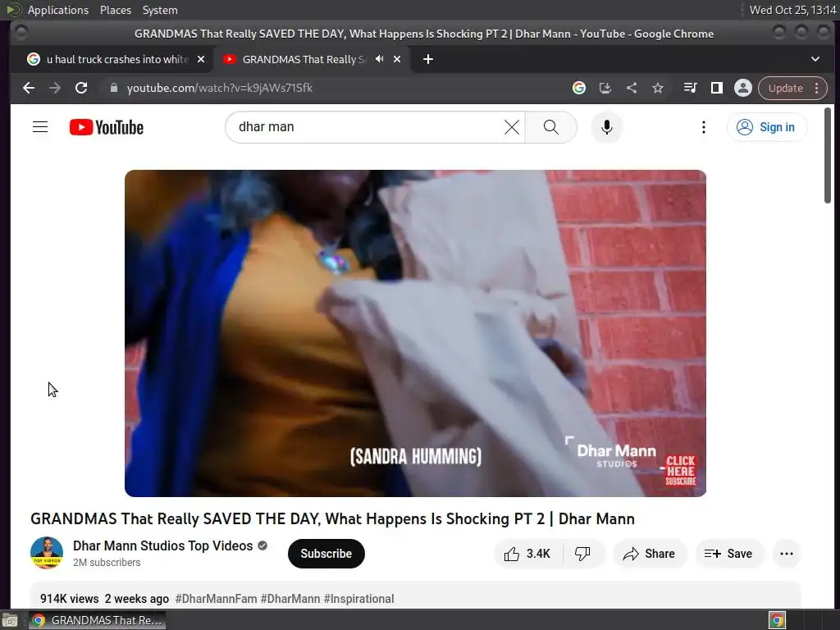Viewport: 840px width, 630px height.
Task: Close the GRANDMAS YouTube tab
Action: [397, 59]
